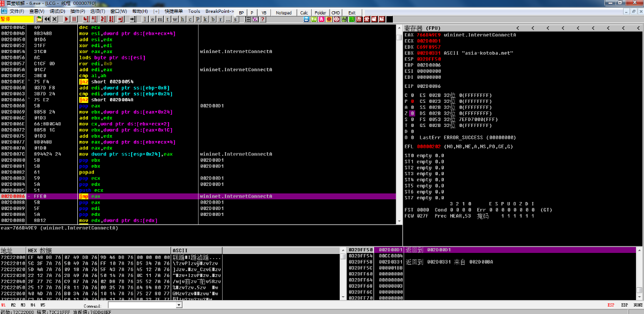Show Call stack with the 'k' icon
This screenshot has width=644, height=314.
click(206, 19)
